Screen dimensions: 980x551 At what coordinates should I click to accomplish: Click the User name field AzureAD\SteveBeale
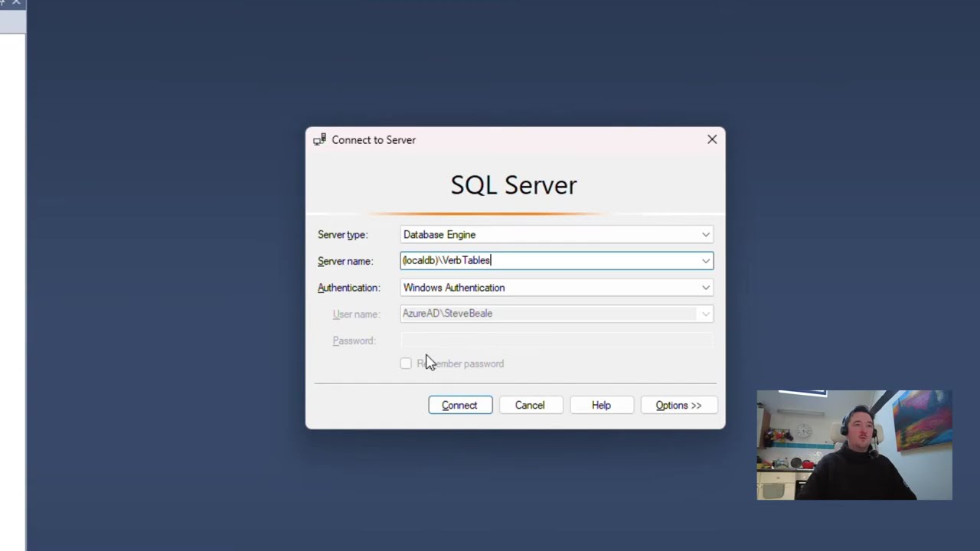coord(557,314)
